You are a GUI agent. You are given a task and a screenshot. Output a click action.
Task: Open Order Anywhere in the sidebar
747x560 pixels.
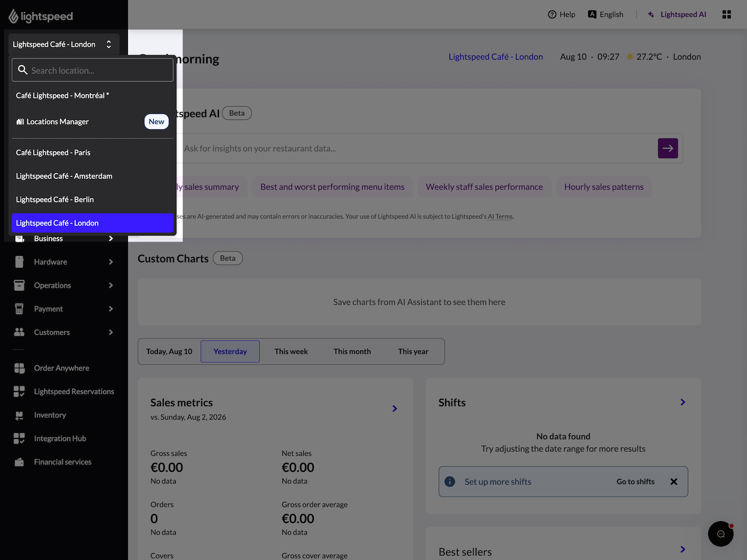tap(62, 368)
